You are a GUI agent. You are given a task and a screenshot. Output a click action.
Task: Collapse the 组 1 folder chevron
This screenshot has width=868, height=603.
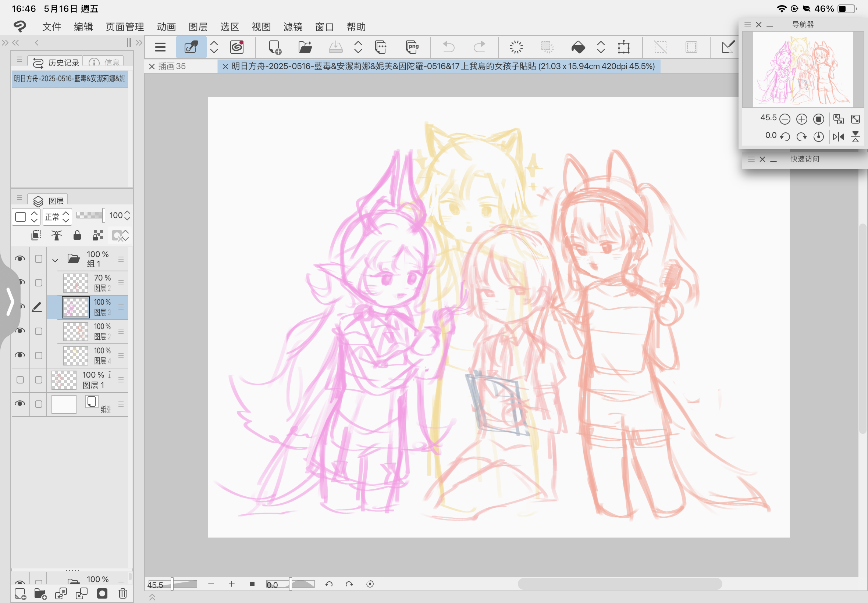click(55, 260)
